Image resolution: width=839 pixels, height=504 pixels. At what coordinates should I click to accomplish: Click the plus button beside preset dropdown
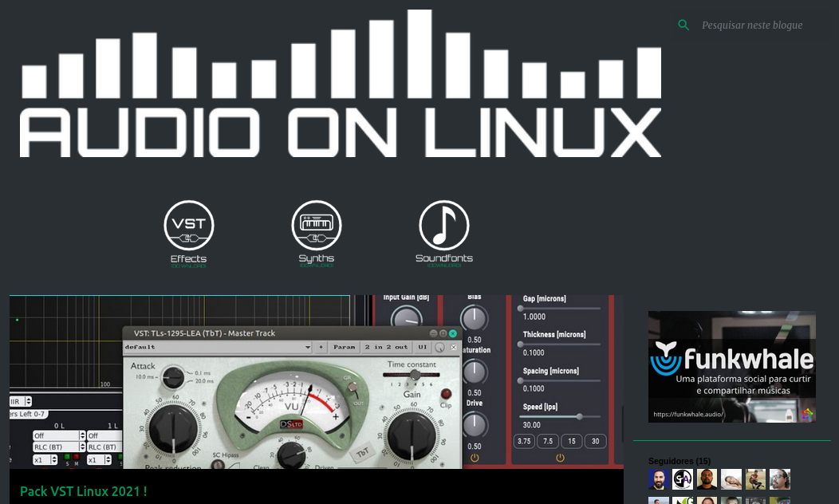(x=321, y=347)
